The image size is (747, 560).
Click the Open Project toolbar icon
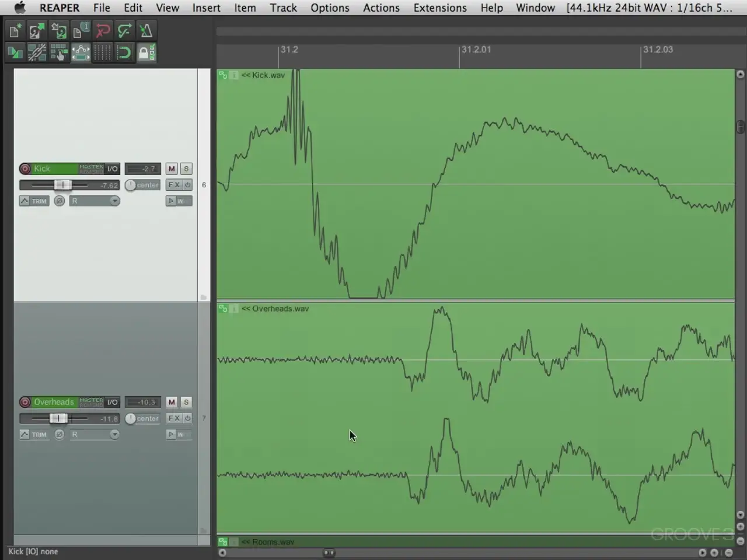coord(37,31)
